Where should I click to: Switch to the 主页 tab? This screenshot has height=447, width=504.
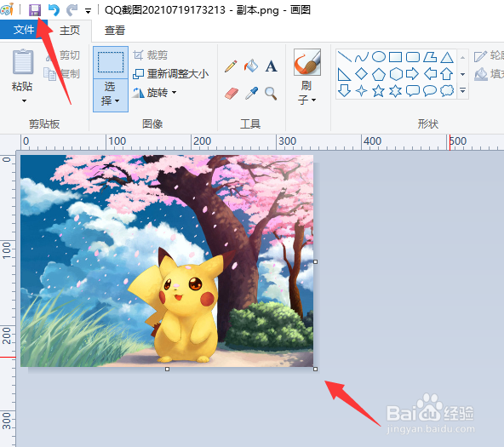tap(70, 30)
